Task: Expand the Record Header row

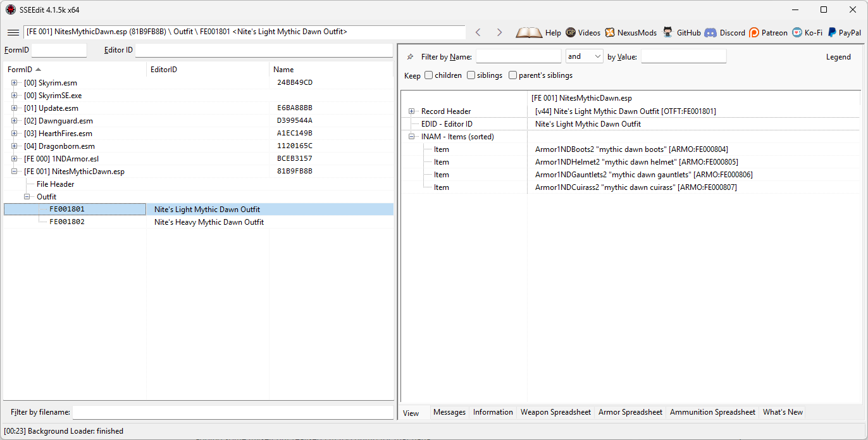Action: coord(411,111)
